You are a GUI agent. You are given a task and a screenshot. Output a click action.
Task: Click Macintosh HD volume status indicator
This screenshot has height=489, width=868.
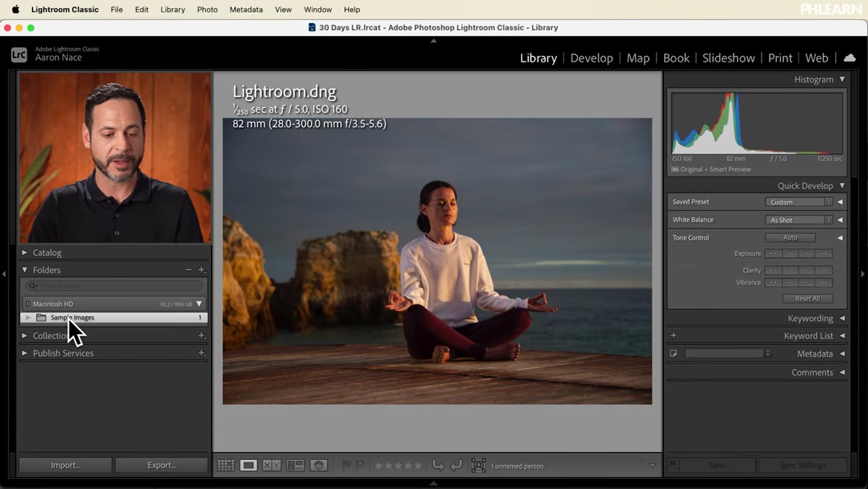click(27, 304)
